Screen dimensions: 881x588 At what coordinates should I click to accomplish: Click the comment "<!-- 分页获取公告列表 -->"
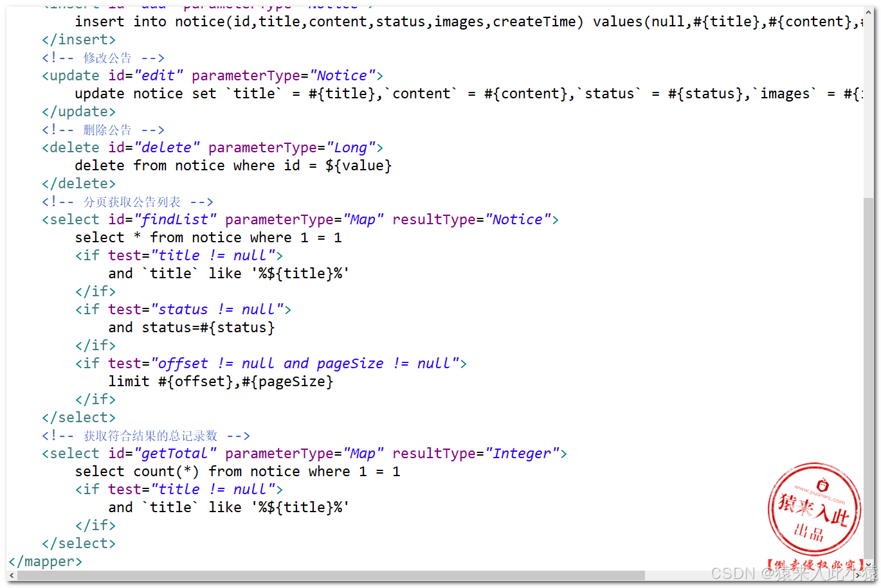tap(128, 202)
